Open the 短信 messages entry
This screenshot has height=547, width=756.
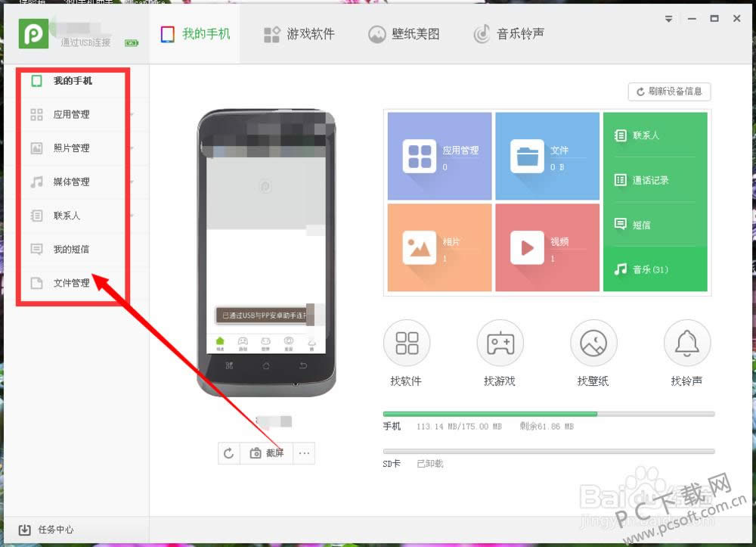click(x=654, y=224)
